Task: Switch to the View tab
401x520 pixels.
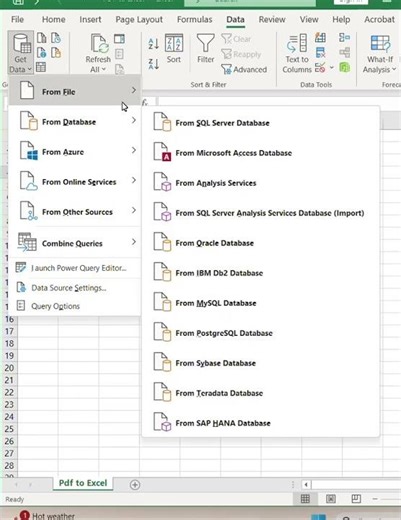Action: pos(309,20)
